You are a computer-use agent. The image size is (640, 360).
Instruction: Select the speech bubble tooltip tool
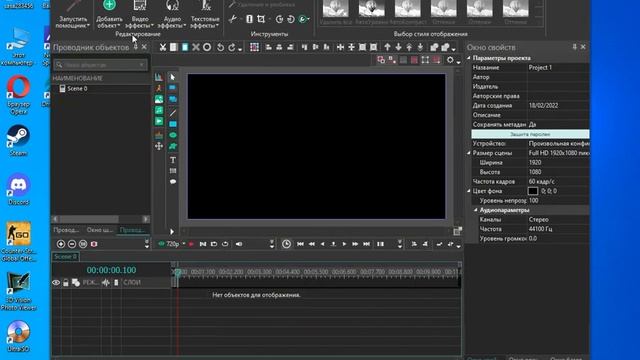(x=173, y=182)
